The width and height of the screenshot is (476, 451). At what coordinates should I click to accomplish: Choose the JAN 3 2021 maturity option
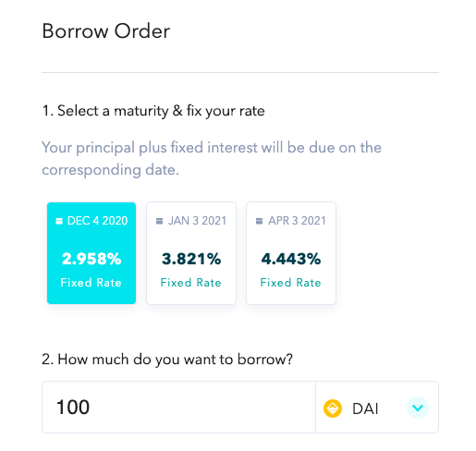(x=191, y=253)
